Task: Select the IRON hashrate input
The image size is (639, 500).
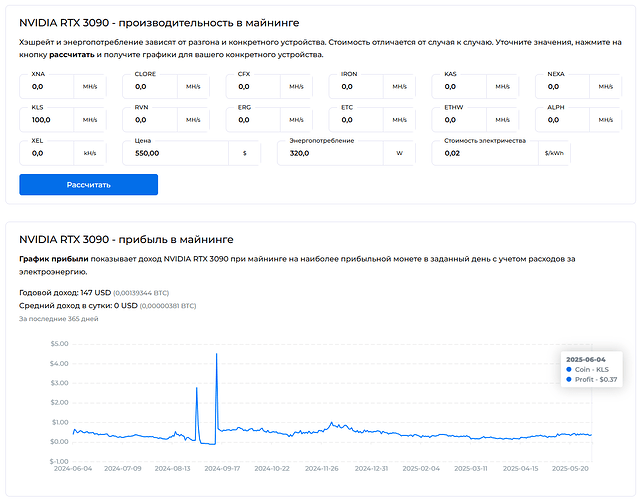Action: [356, 86]
